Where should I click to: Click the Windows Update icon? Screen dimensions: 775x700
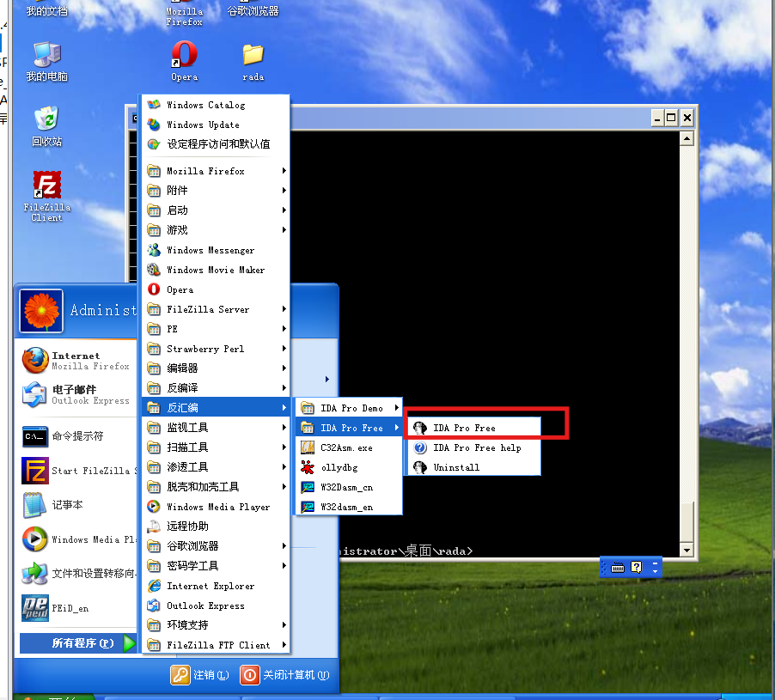coord(154,125)
